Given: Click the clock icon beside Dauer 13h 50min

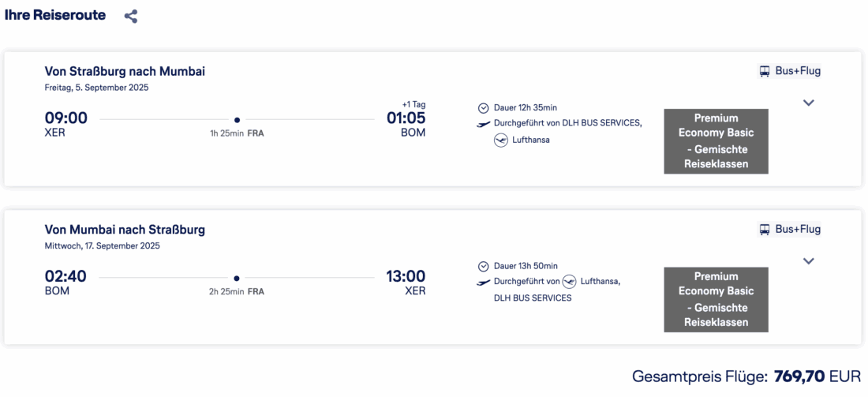Looking at the screenshot, I should (x=484, y=267).
